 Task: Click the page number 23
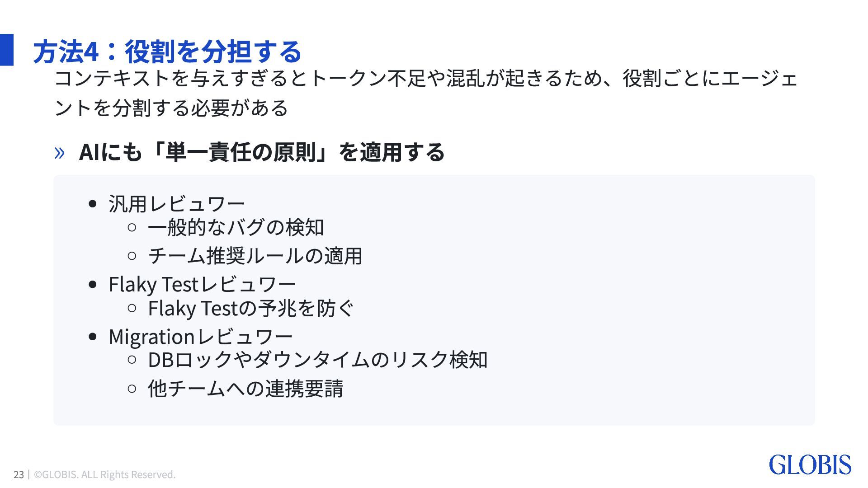tap(19, 474)
